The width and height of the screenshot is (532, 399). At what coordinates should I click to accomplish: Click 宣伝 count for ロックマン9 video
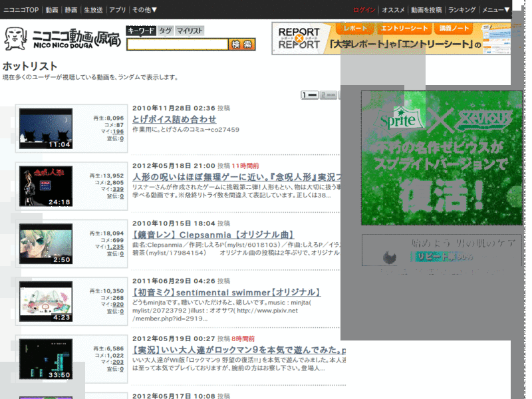coord(122,369)
